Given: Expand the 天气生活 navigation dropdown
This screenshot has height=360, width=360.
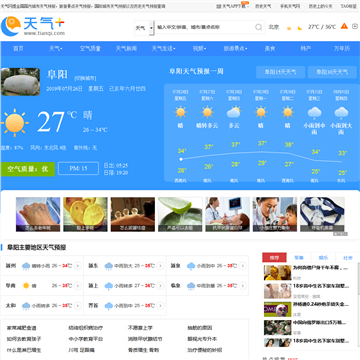Looking at the screenshot, I should (163, 49).
